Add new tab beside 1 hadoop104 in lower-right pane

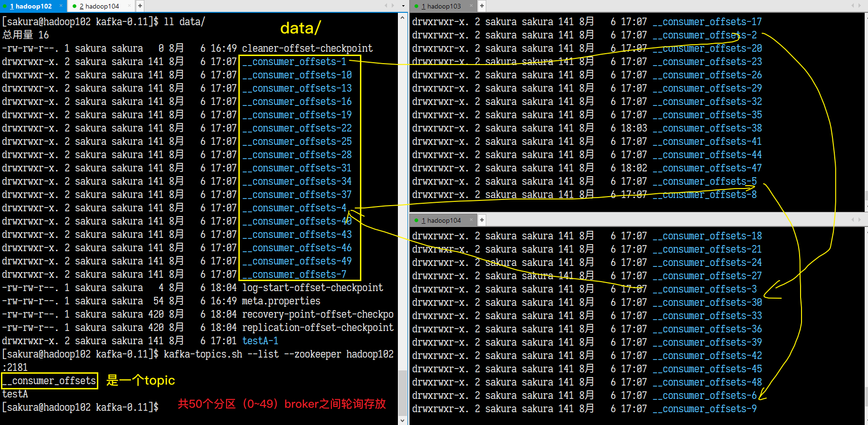(481, 220)
